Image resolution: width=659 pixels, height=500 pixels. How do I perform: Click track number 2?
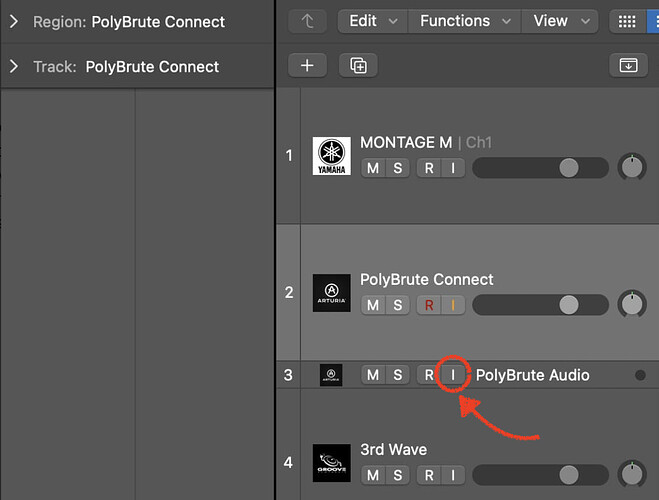tap(289, 292)
